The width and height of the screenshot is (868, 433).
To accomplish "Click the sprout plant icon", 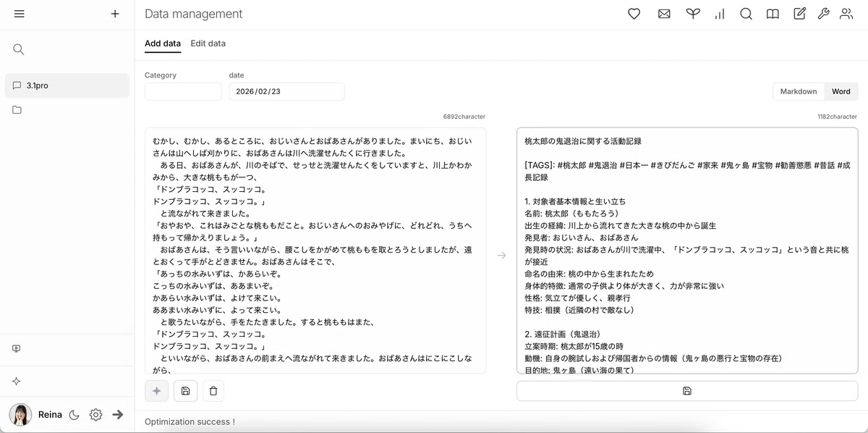I will (x=693, y=14).
